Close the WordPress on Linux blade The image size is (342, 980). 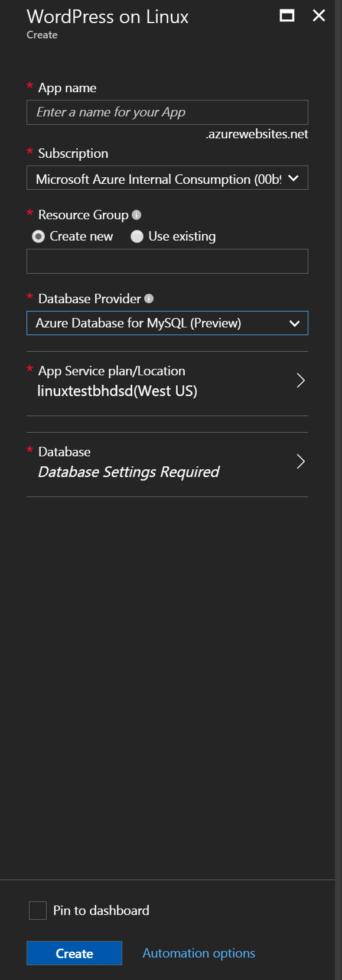click(x=319, y=16)
